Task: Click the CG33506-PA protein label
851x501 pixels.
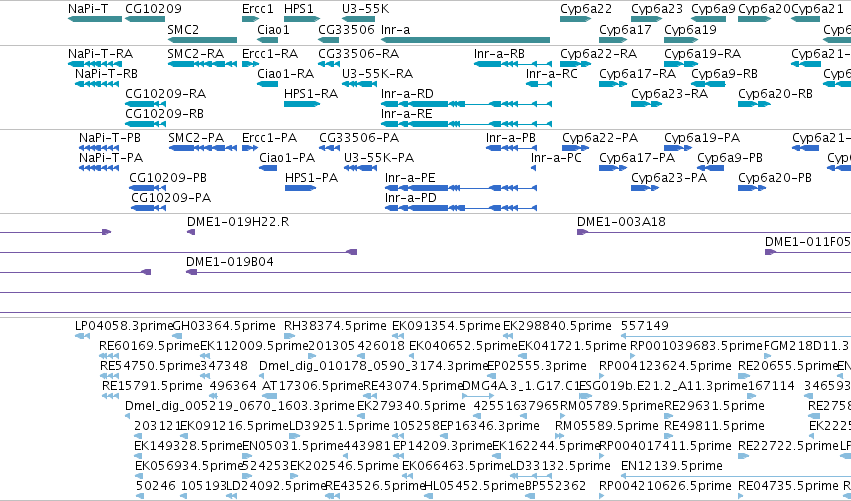Action: pyautogui.click(x=359, y=138)
